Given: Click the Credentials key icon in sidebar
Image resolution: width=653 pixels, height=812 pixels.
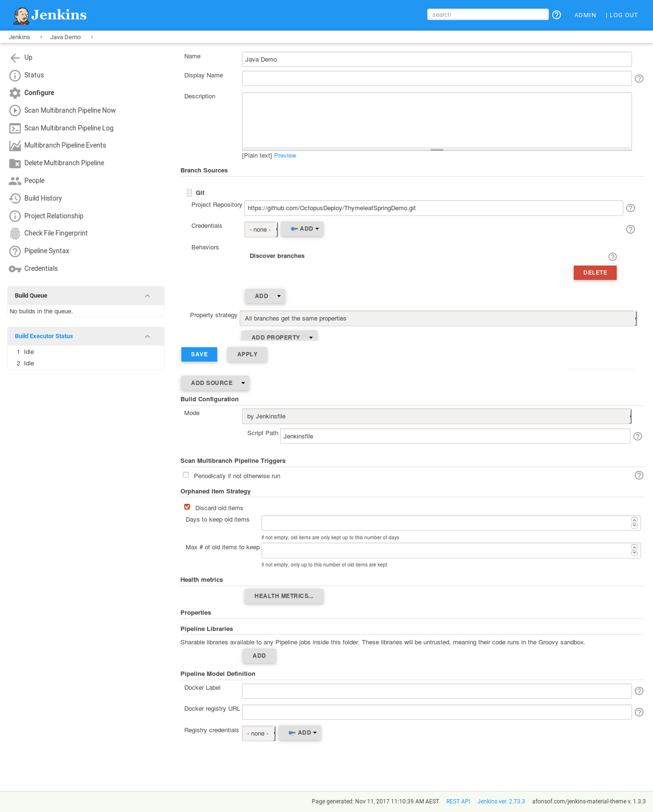Looking at the screenshot, I should [x=15, y=269].
